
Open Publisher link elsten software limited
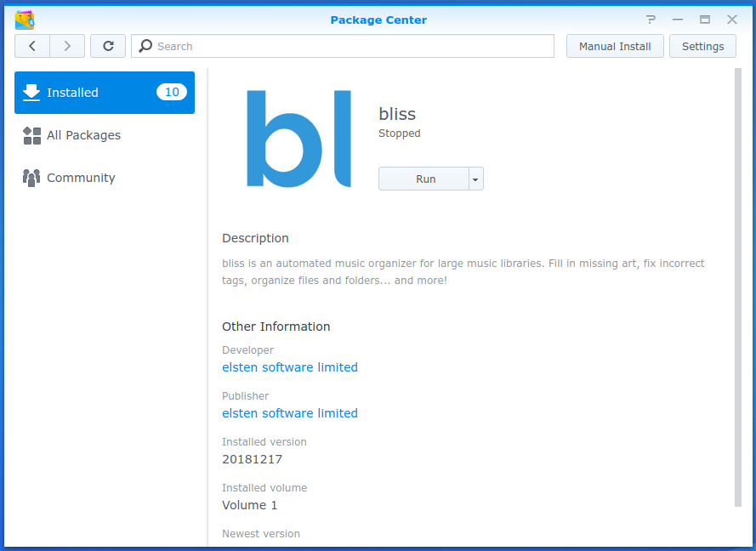coord(290,413)
